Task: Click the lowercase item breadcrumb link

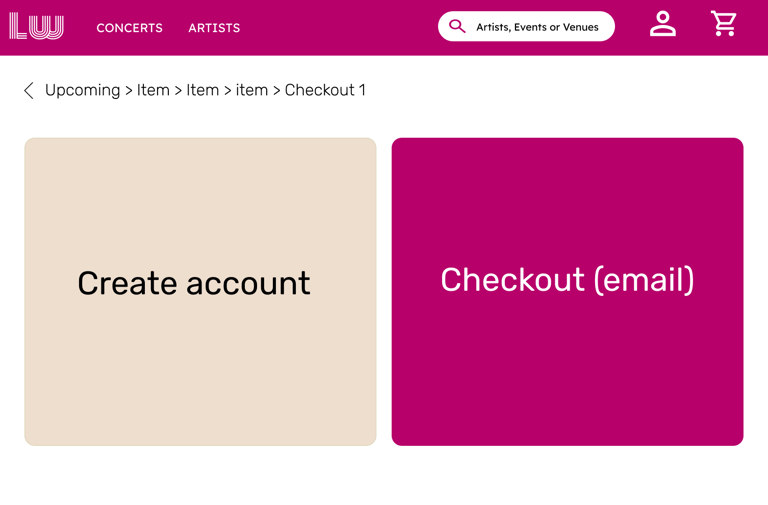Action: pos(251,90)
